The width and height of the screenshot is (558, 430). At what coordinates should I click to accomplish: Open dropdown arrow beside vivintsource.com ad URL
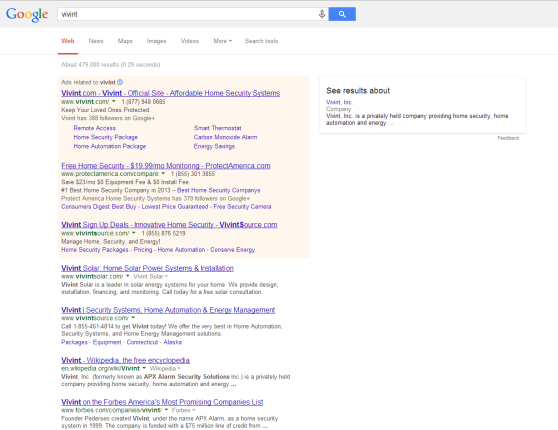(x=133, y=233)
